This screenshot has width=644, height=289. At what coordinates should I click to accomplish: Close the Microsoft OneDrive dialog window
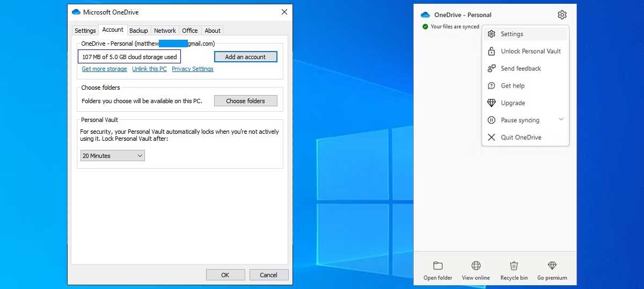[284, 12]
